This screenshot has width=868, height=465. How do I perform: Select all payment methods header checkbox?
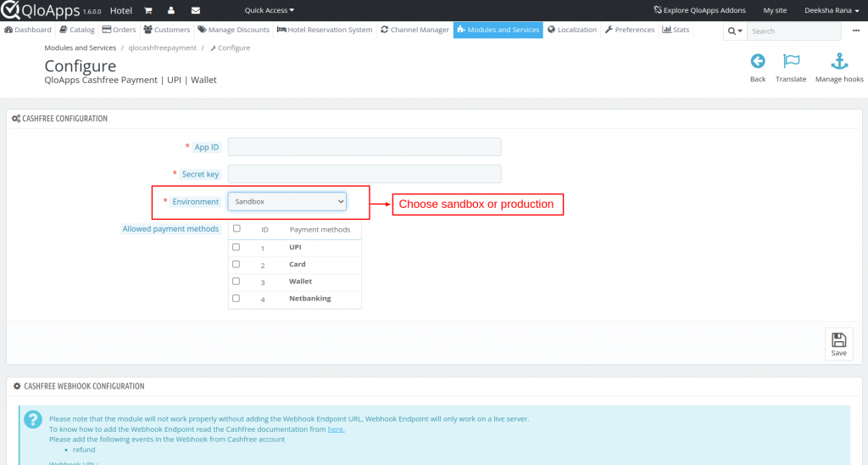pos(237,228)
